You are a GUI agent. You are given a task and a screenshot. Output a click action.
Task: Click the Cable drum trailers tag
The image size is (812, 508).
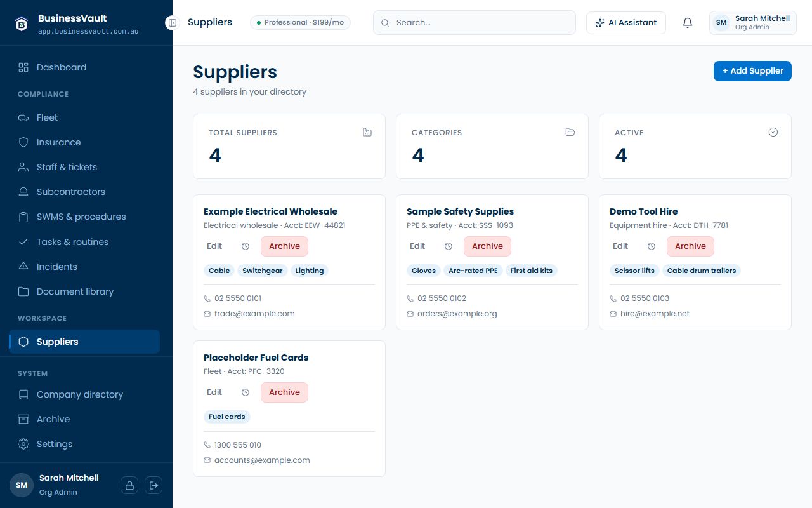coord(702,271)
